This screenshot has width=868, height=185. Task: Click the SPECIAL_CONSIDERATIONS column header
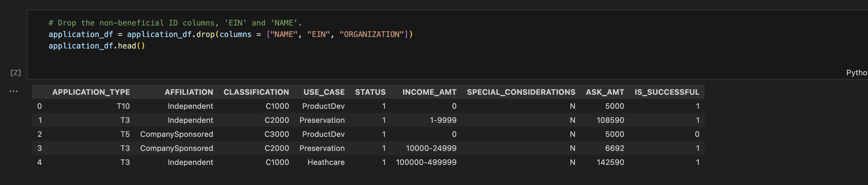pyautogui.click(x=521, y=92)
